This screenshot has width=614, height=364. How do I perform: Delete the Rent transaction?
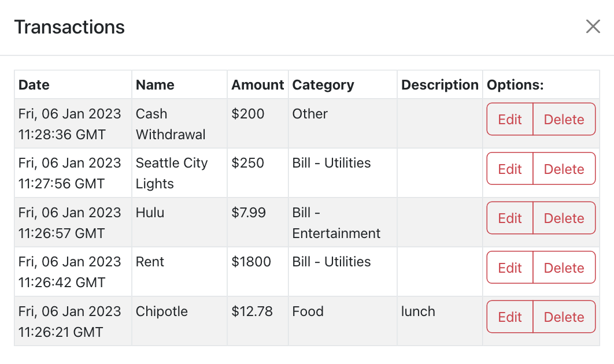(564, 268)
